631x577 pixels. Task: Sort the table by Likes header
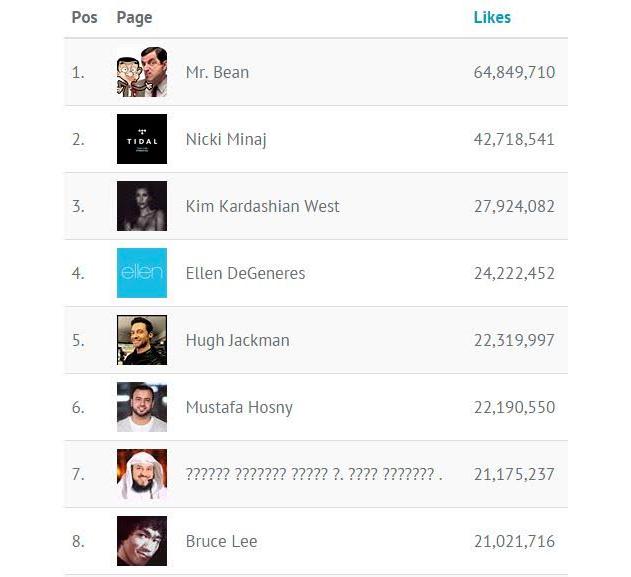pyautogui.click(x=492, y=17)
